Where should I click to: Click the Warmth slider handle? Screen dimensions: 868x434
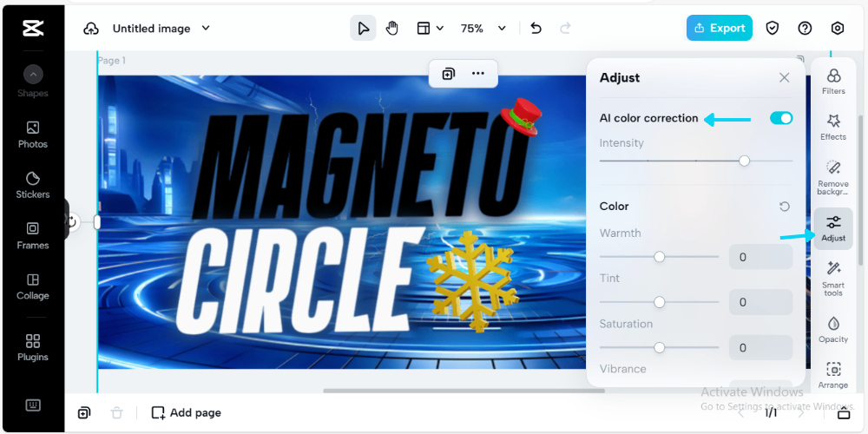[660, 257]
